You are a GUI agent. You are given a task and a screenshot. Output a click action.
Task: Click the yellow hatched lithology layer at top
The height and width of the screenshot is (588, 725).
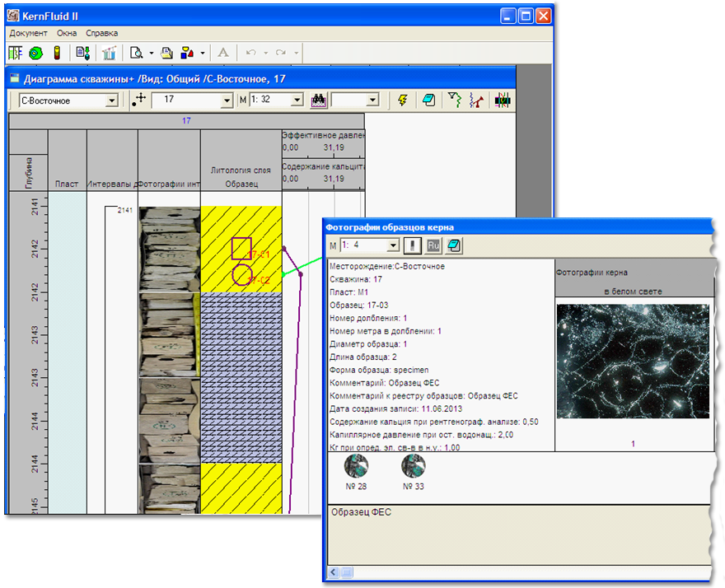[x=241, y=249]
